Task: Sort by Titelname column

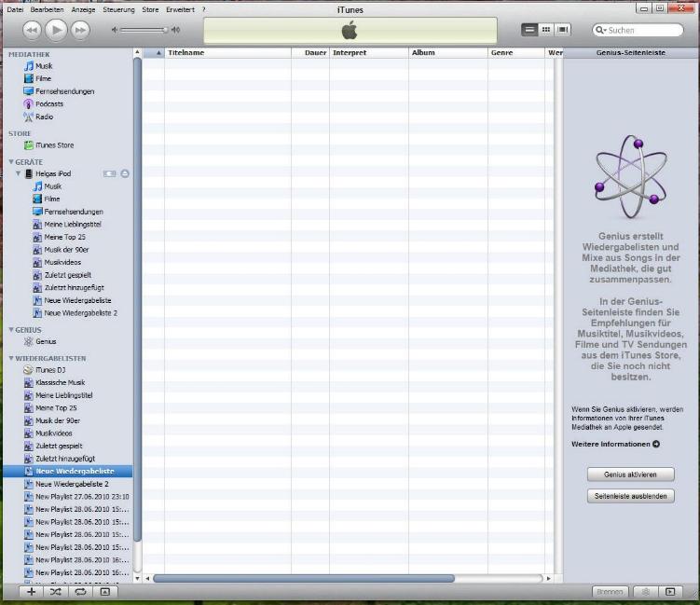Action: [227, 53]
